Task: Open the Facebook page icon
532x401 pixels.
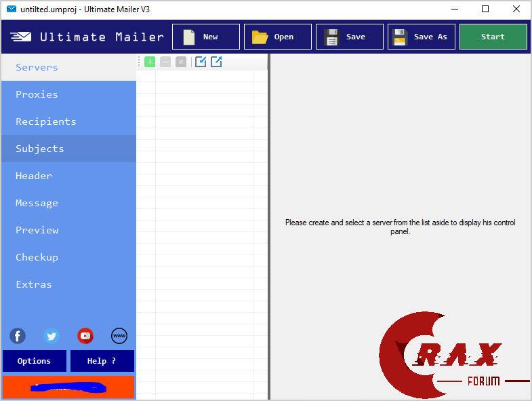Action: point(18,336)
